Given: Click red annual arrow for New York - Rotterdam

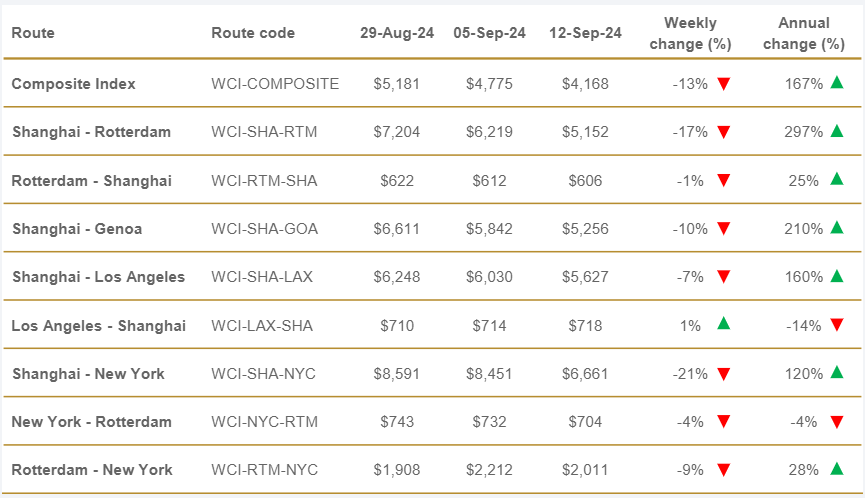Looking at the screenshot, I should 836,422.
